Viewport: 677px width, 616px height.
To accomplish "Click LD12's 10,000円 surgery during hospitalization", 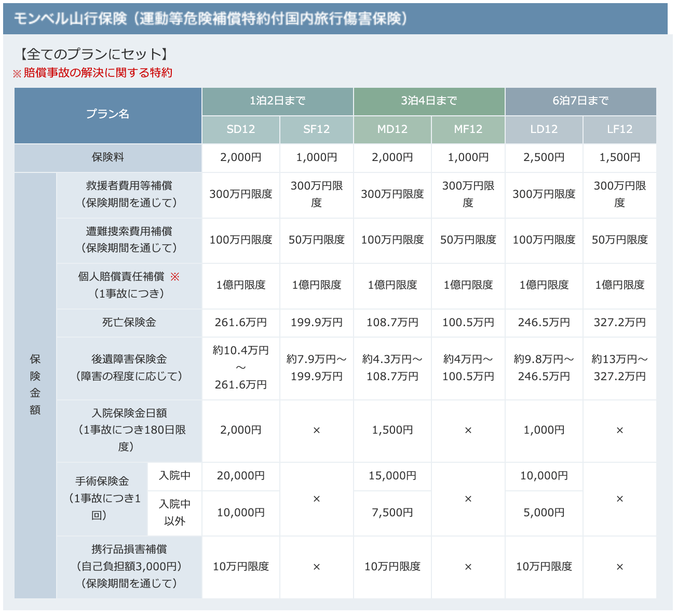I will (x=544, y=476).
